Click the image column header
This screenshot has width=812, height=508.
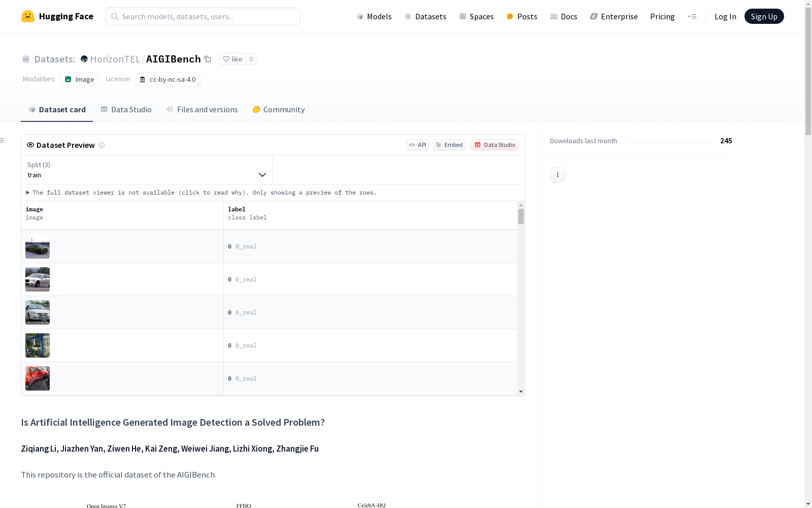[x=122, y=215]
